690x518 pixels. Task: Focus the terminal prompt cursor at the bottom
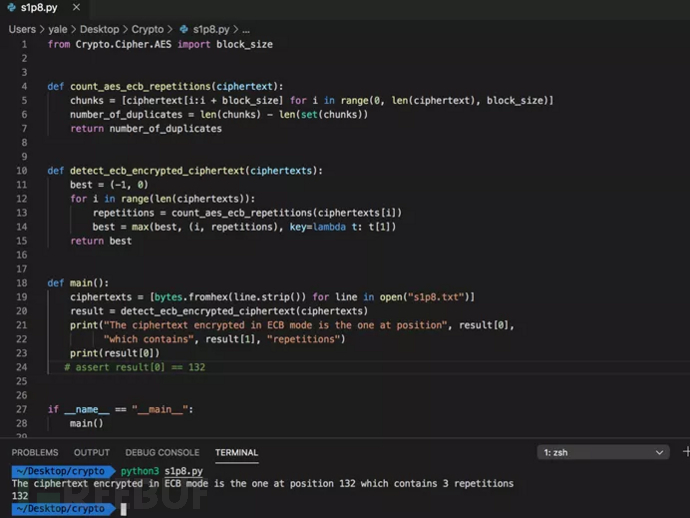tap(124, 509)
